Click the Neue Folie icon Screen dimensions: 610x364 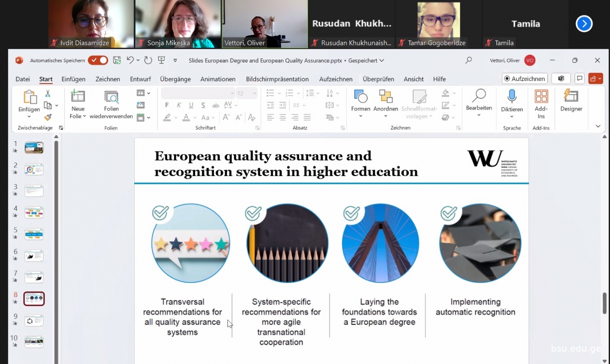coord(78,96)
